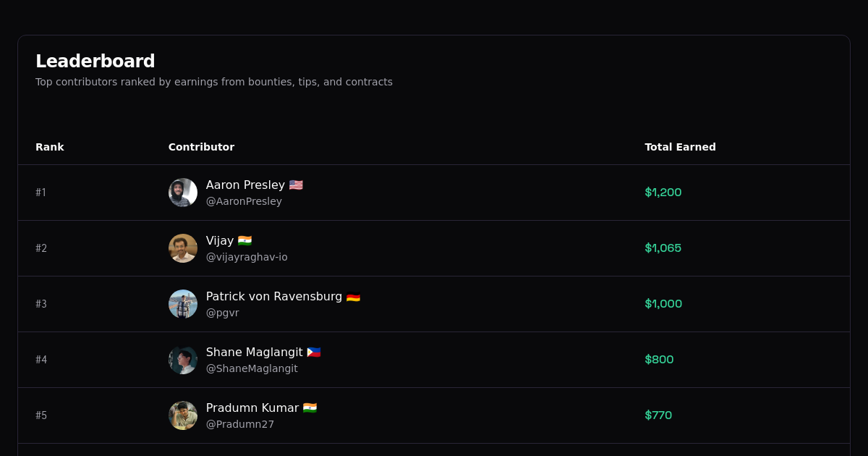Click Shane Maglangit's avatar
The image size is (868, 456).
point(183,360)
